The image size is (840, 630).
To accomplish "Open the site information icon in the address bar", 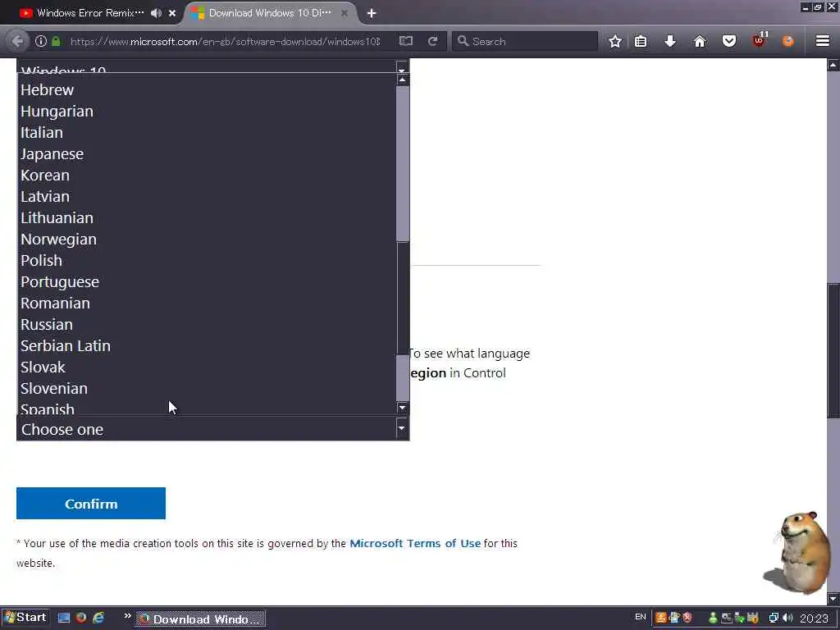I will pos(41,41).
